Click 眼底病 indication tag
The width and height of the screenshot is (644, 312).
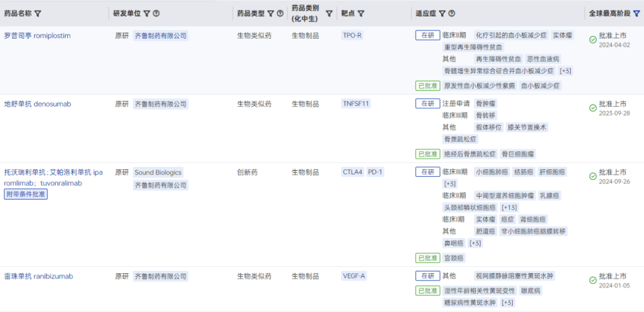[x=531, y=291]
